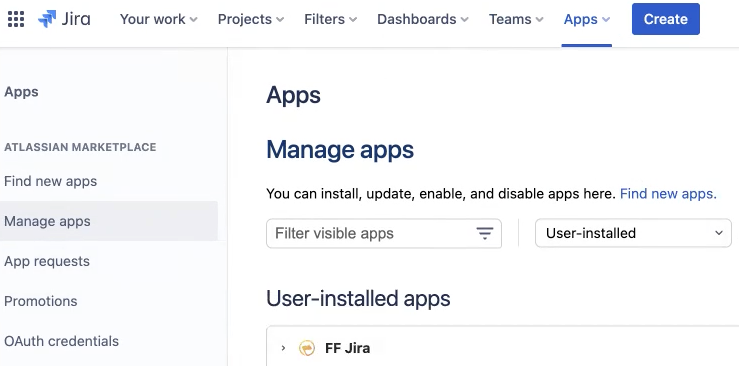Screen dimensions: 739x366
Task: Open the Dashboards dropdown menu
Action: coord(423,19)
